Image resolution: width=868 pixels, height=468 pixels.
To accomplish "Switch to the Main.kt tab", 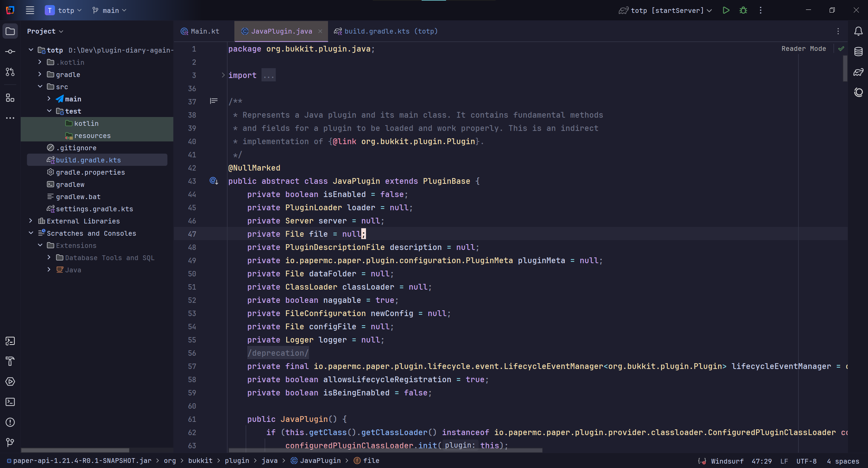I will click(x=205, y=31).
